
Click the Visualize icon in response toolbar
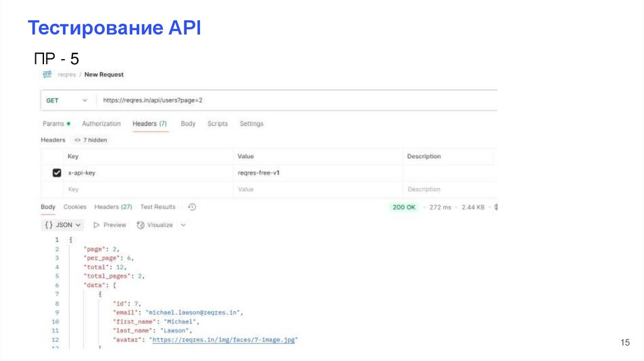point(140,225)
